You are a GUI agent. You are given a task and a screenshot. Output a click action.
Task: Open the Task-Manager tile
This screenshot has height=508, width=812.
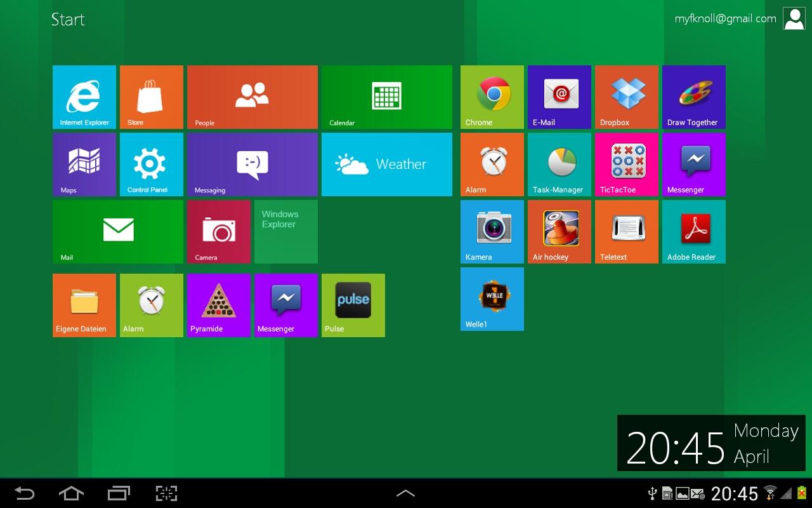pyautogui.click(x=560, y=164)
